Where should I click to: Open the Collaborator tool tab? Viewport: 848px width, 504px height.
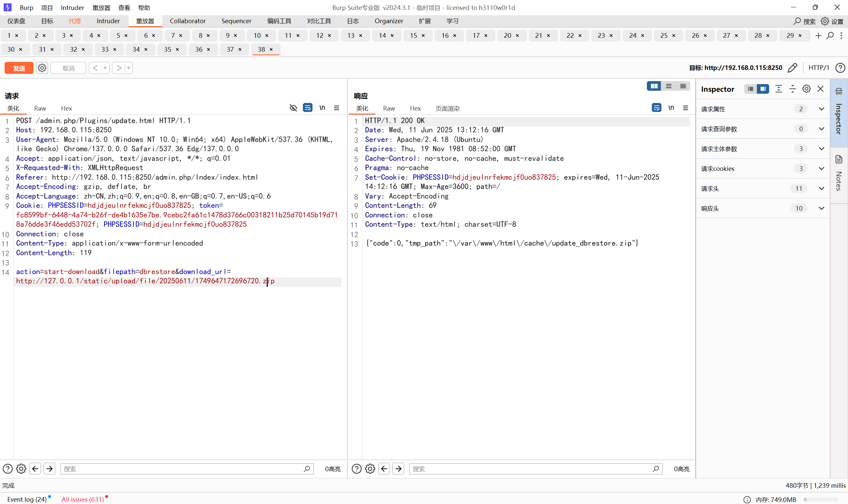(x=188, y=21)
